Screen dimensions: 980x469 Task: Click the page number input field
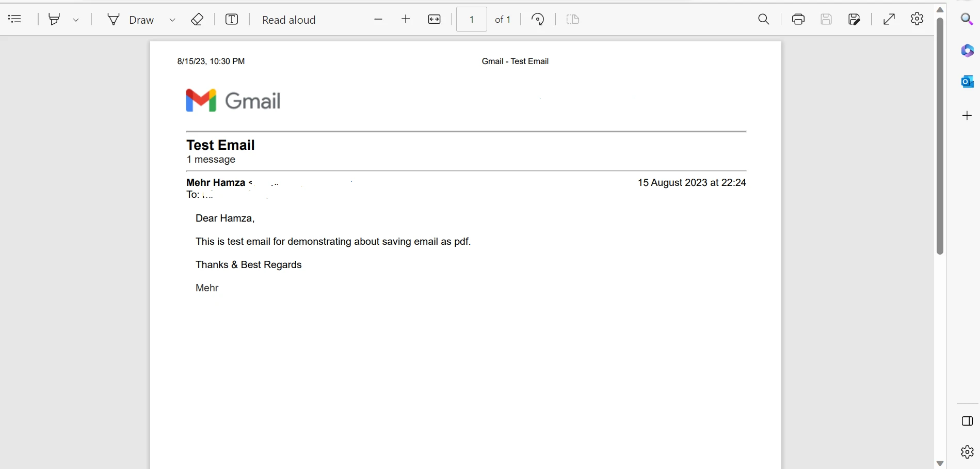click(x=472, y=19)
